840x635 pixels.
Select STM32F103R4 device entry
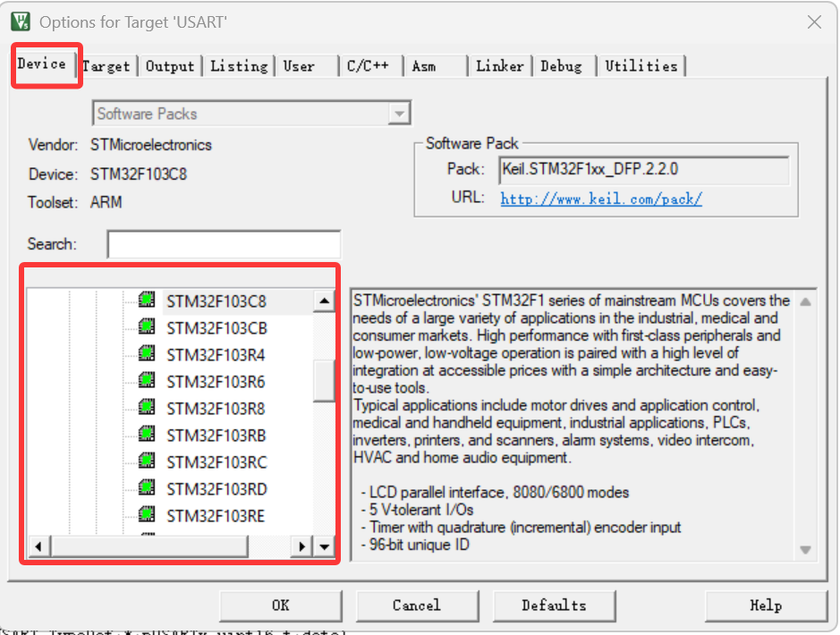point(216,355)
